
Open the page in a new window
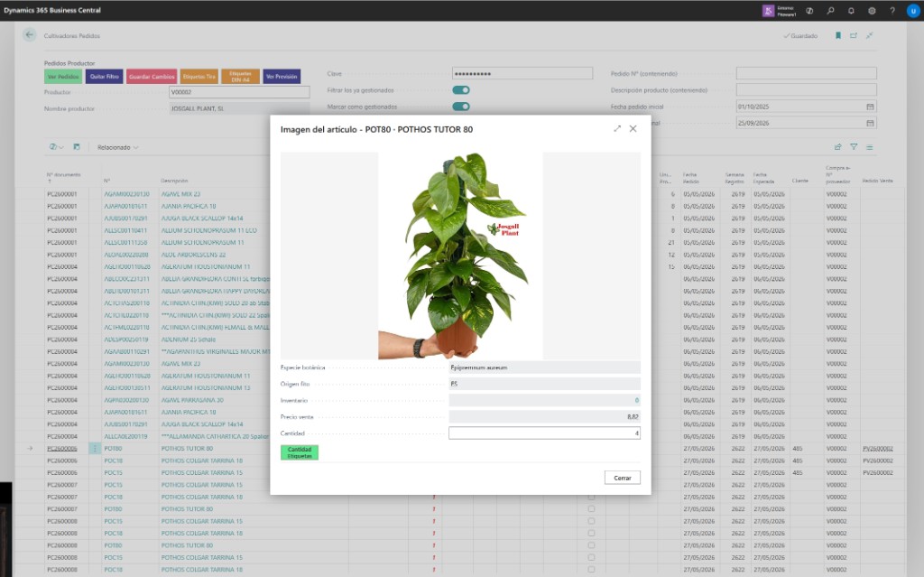[854, 35]
